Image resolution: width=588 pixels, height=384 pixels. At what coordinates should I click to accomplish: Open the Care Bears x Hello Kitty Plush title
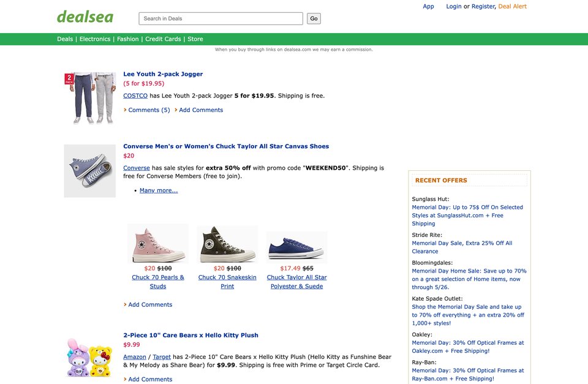click(191, 335)
